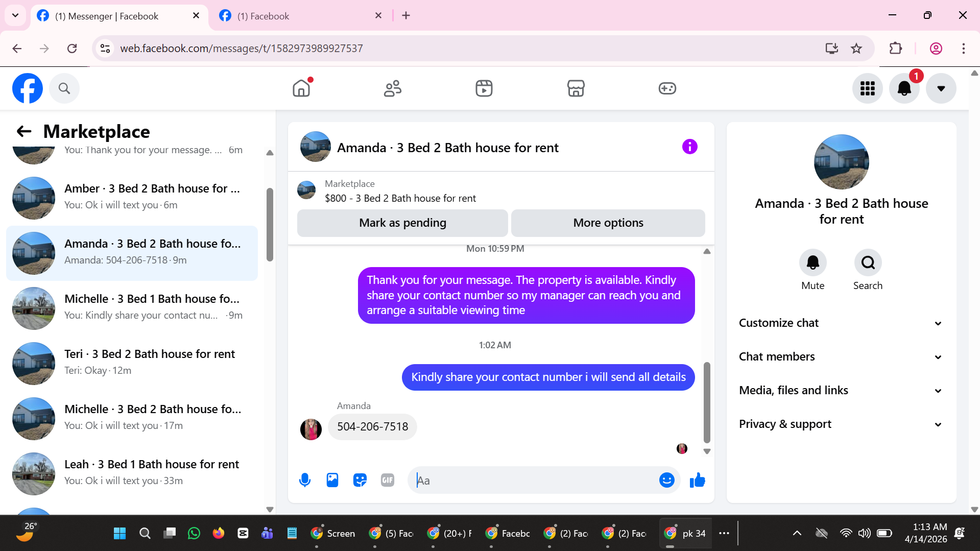Screen dimensions: 980x551
Task: Open the tab search dropdown arrow
Action: 15,15
